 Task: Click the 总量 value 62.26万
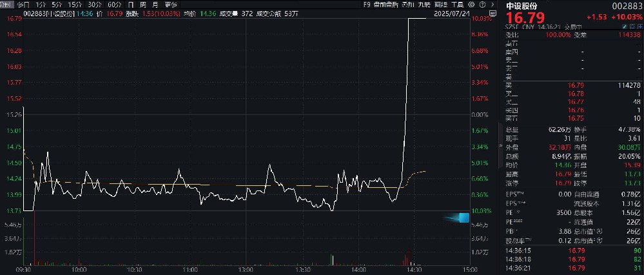point(560,130)
